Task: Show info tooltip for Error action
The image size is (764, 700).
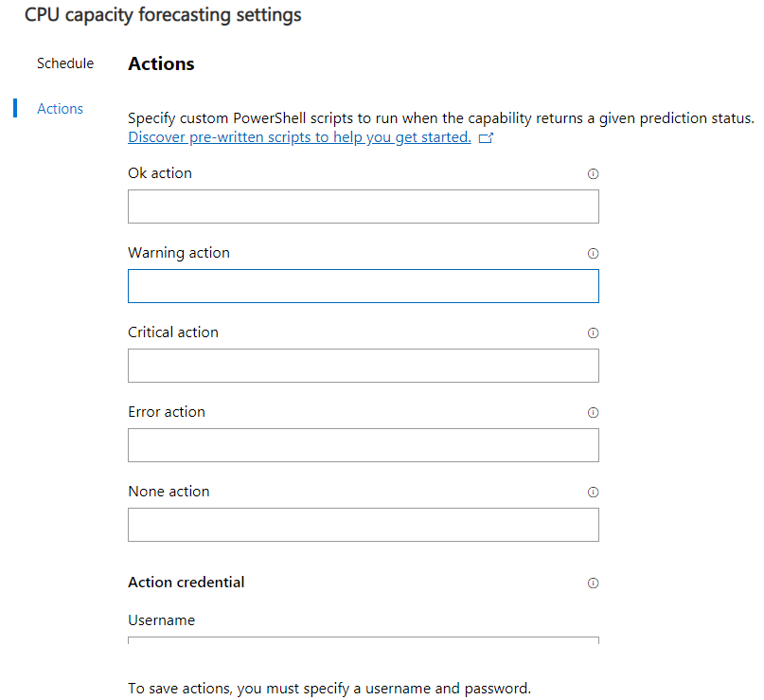Action: point(594,413)
